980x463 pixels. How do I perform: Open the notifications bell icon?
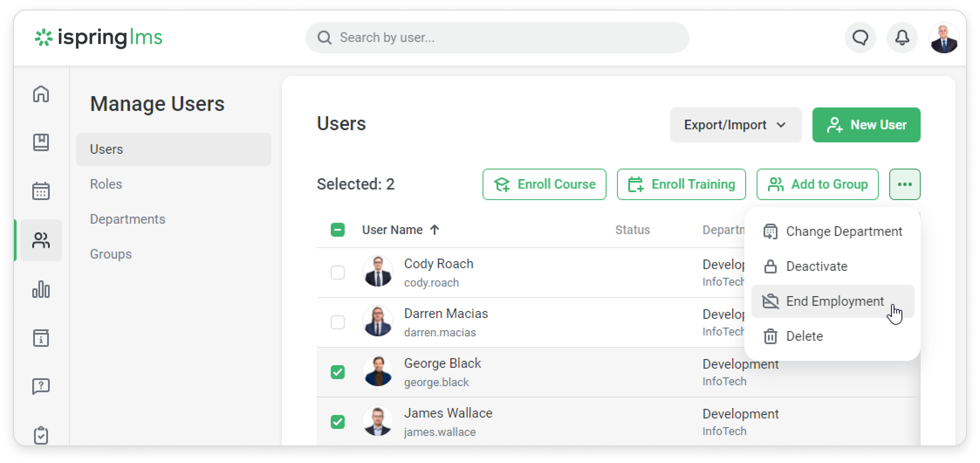pos(902,38)
